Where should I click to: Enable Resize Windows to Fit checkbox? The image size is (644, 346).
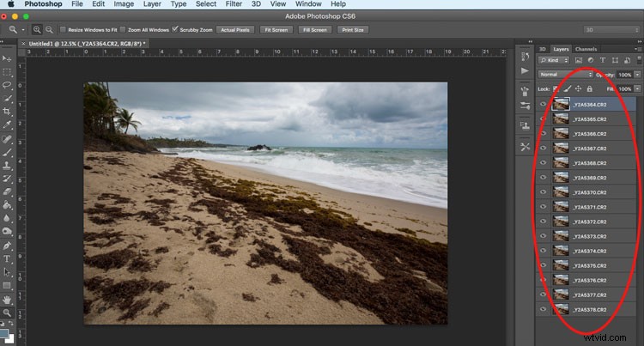point(63,29)
